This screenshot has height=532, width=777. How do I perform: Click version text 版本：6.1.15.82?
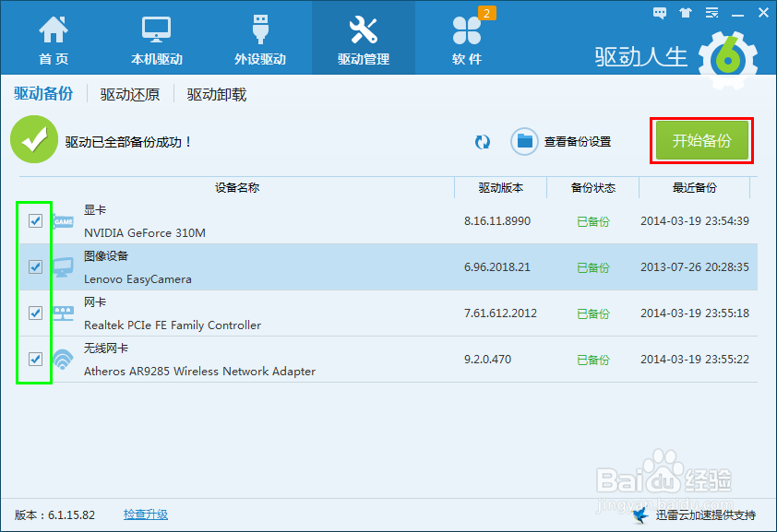click(54, 515)
